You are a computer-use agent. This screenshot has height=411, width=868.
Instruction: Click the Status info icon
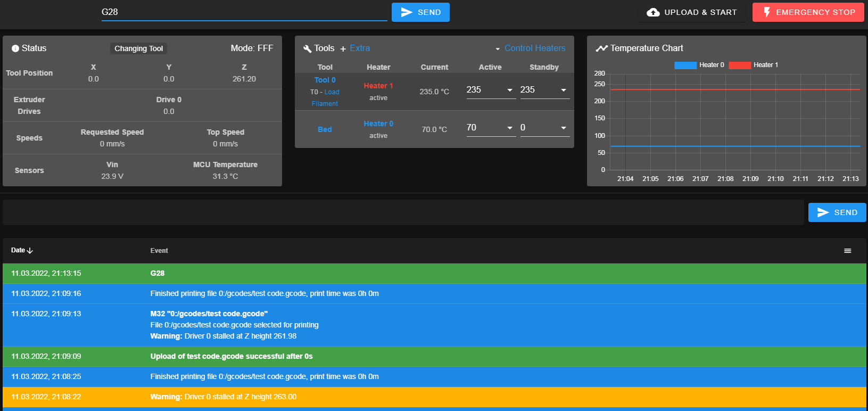pos(15,48)
